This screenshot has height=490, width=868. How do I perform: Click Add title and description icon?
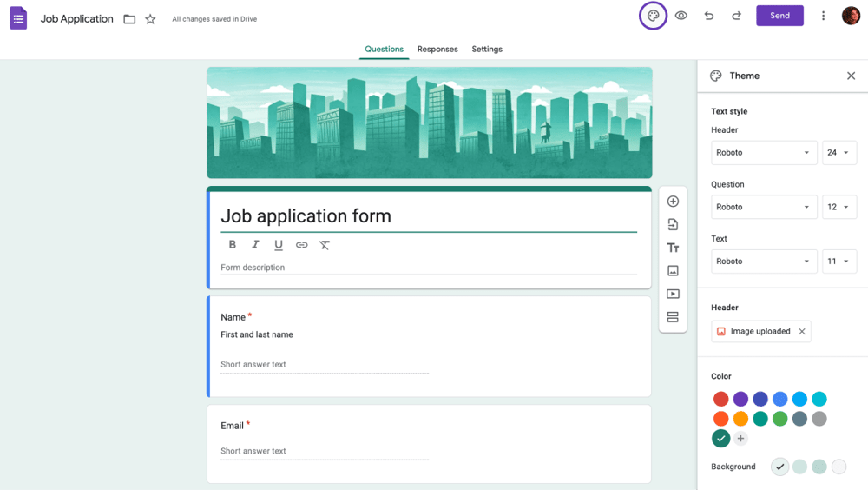pos(673,248)
